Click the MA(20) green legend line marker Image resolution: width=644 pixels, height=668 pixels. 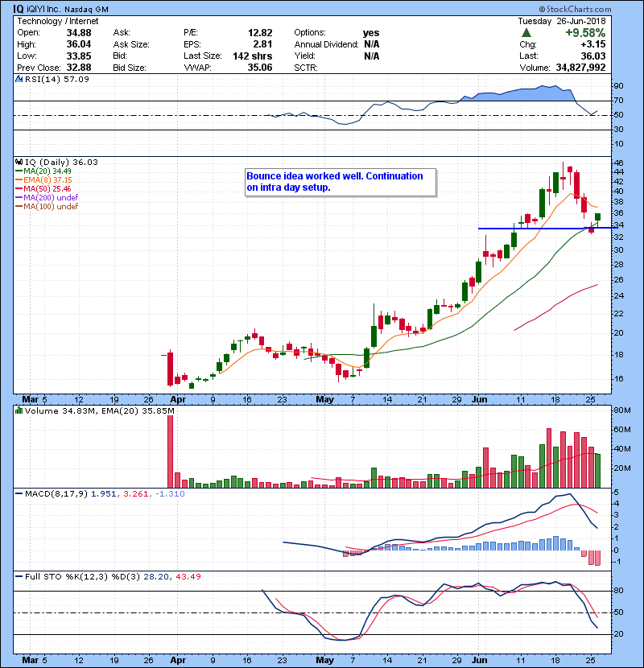pos(19,171)
